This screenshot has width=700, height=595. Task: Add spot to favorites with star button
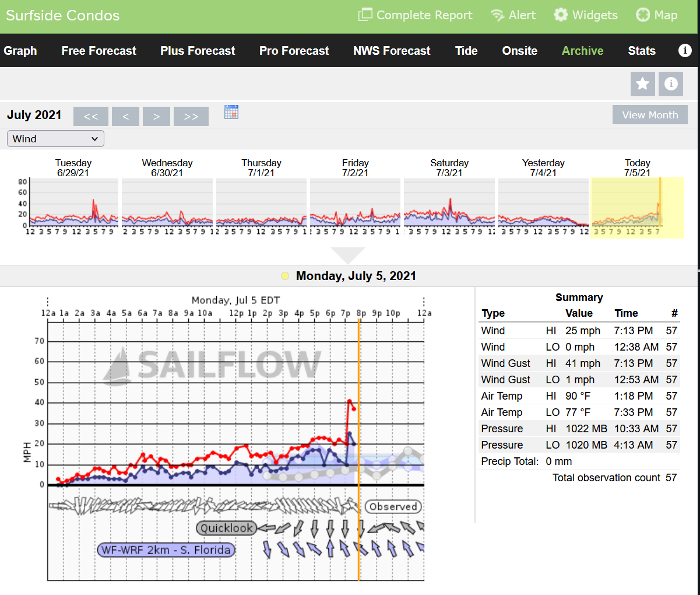(643, 84)
